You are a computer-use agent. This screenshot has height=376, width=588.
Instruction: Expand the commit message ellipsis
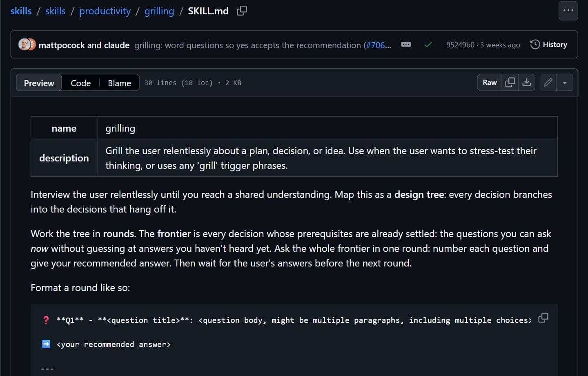pyautogui.click(x=406, y=45)
